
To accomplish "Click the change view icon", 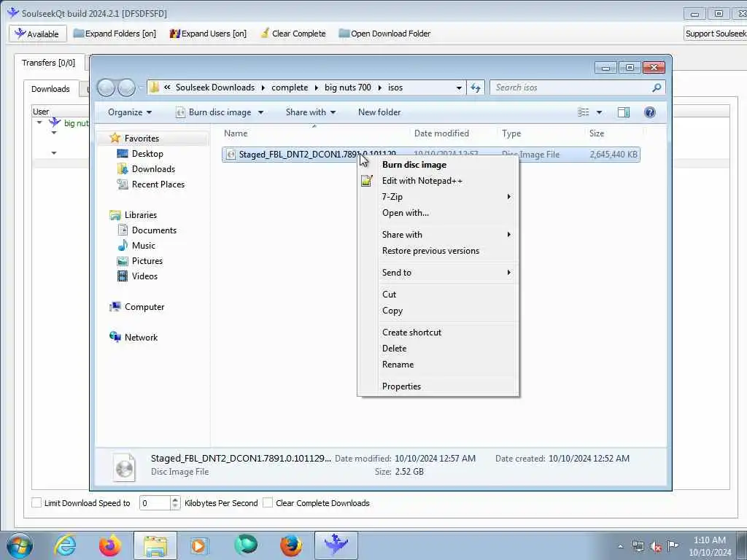I will click(583, 112).
